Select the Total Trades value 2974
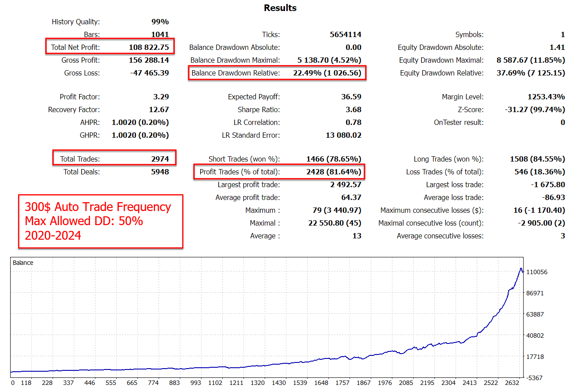The image size is (570, 392). [160, 159]
